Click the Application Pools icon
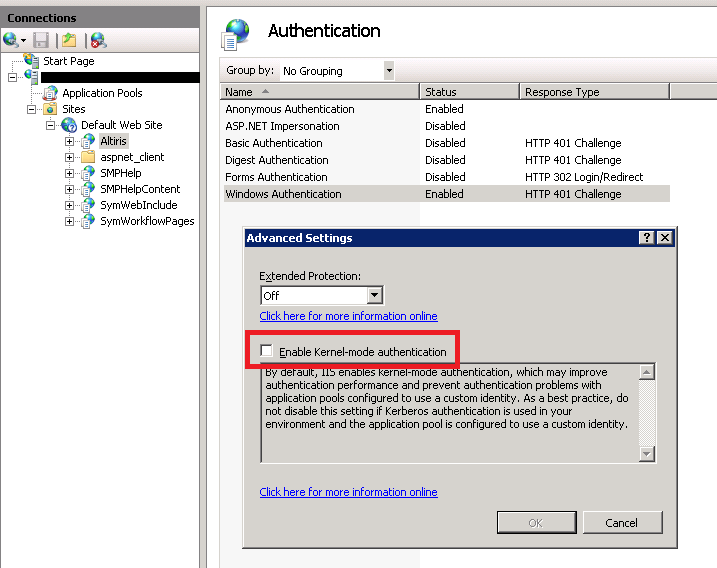Viewport: 717px width, 568px height. (50, 93)
